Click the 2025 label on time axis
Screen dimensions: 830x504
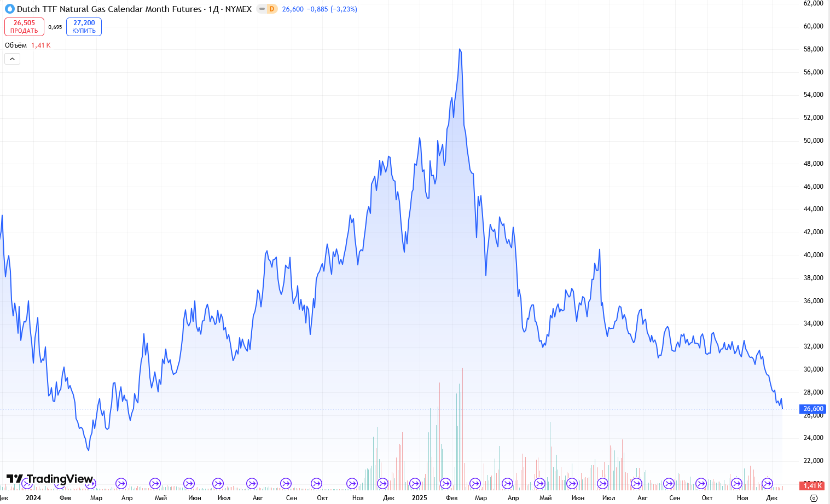419,497
